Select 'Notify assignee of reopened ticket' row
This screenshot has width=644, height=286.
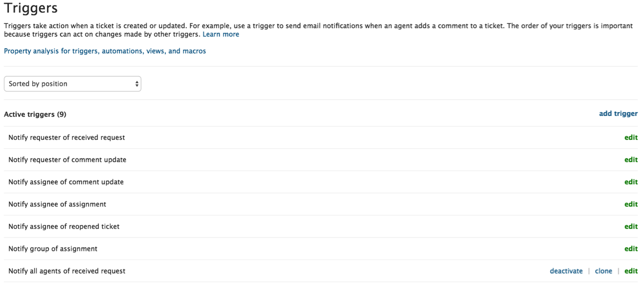point(64,227)
